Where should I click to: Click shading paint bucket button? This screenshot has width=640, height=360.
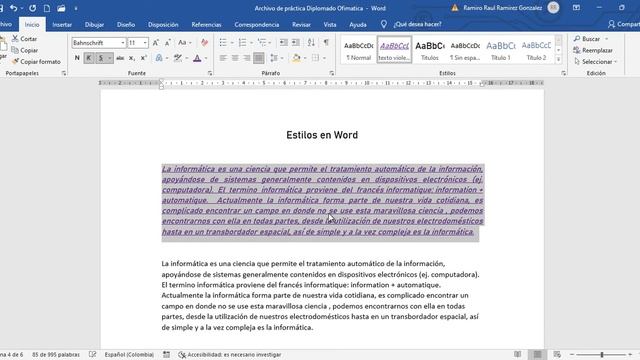[296, 58]
